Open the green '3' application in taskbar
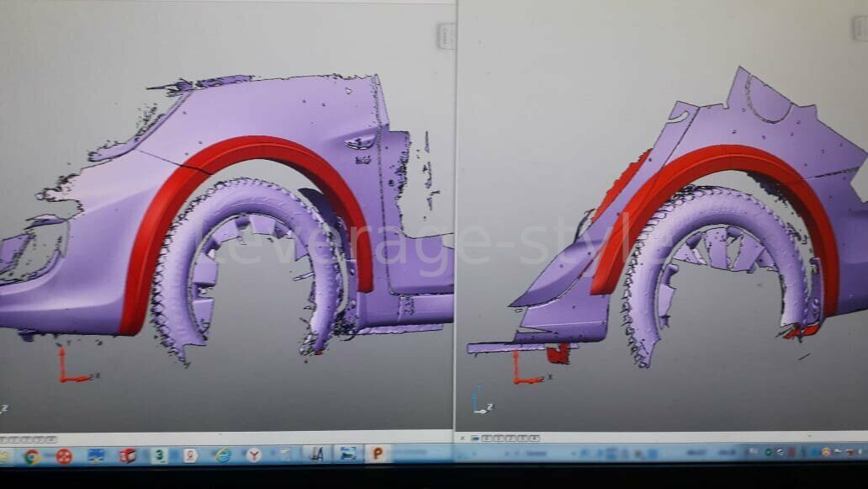868x489 pixels. 159,455
